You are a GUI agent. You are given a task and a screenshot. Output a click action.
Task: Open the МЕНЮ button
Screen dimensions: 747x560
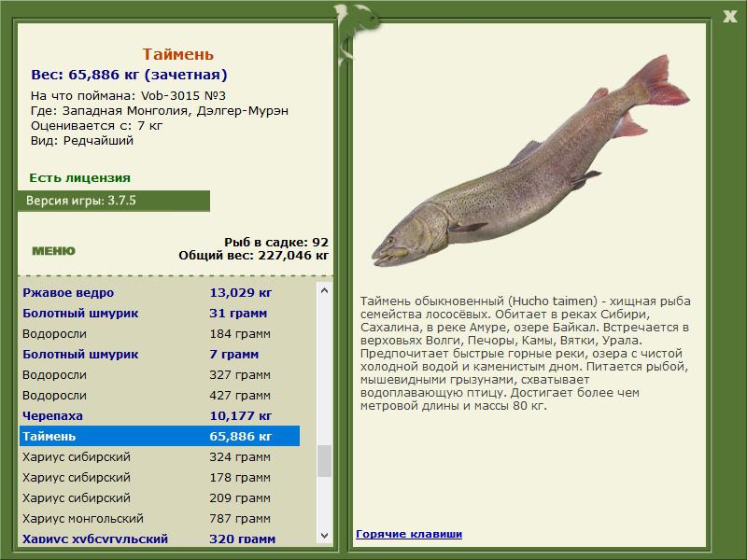coord(53,251)
